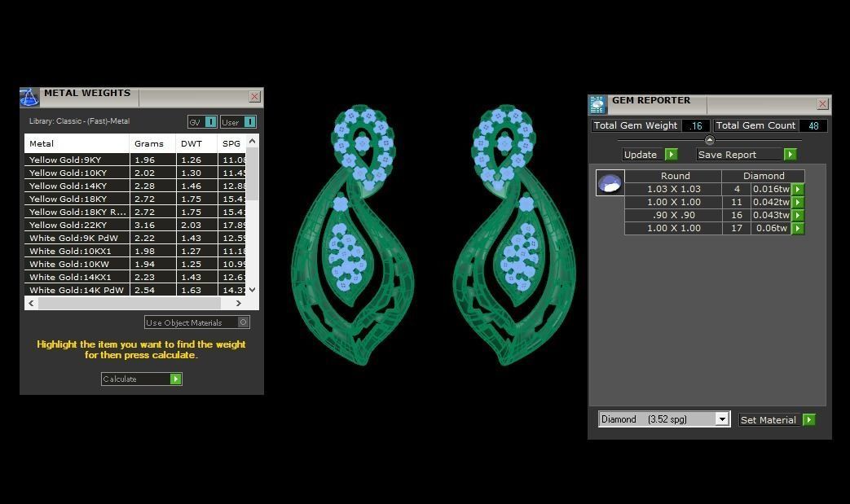Toggle the GV library switch
Image resolution: width=850 pixels, height=504 pixels.
[202, 122]
